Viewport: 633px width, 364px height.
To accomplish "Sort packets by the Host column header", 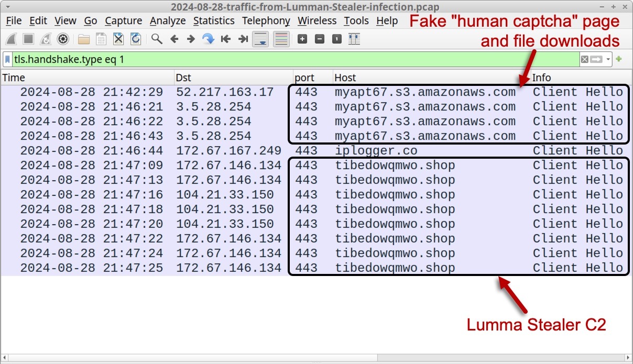I will (x=432, y=78).
